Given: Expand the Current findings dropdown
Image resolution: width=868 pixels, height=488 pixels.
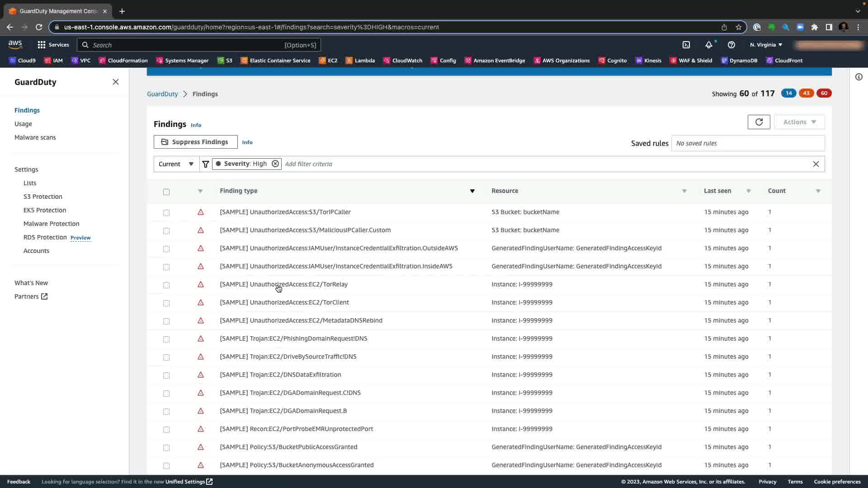Looking at the screenshot, I should (176, 164).
